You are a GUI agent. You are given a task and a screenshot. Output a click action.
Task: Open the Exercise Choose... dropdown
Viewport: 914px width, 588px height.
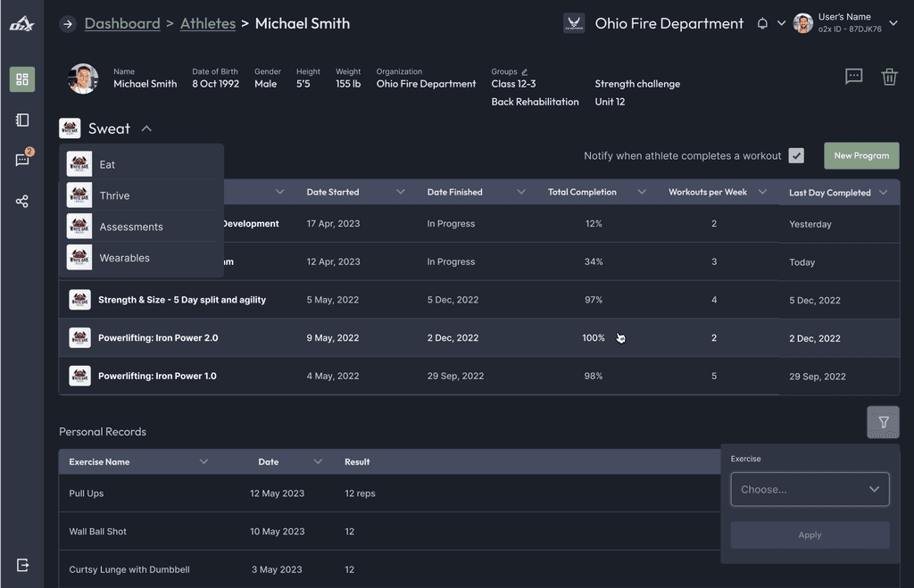[x=810, y=490]
